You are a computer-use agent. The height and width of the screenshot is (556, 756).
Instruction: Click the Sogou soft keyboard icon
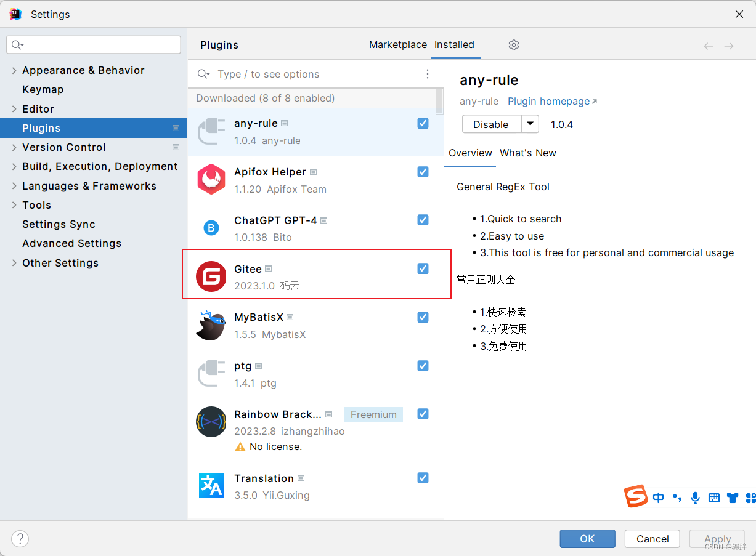(714, 498)
